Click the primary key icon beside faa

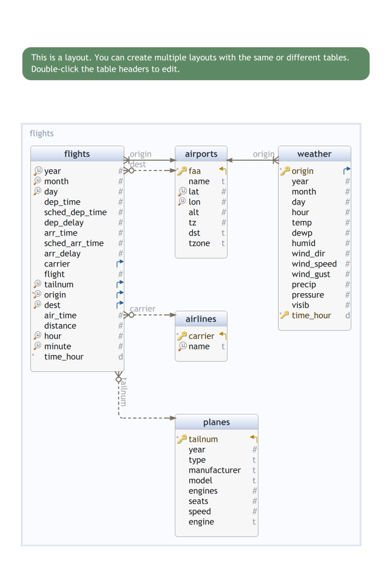[182, 171]
